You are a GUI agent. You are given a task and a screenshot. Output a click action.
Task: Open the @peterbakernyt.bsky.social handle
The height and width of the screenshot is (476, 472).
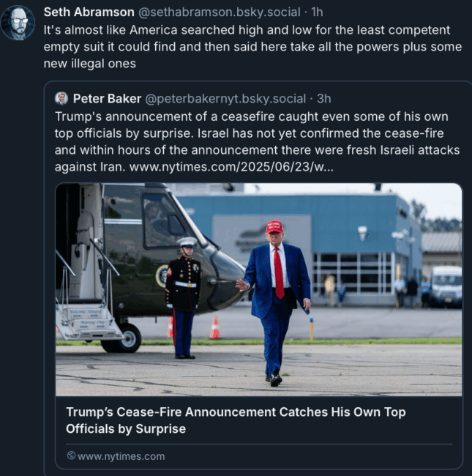click(x=225, y=99)
